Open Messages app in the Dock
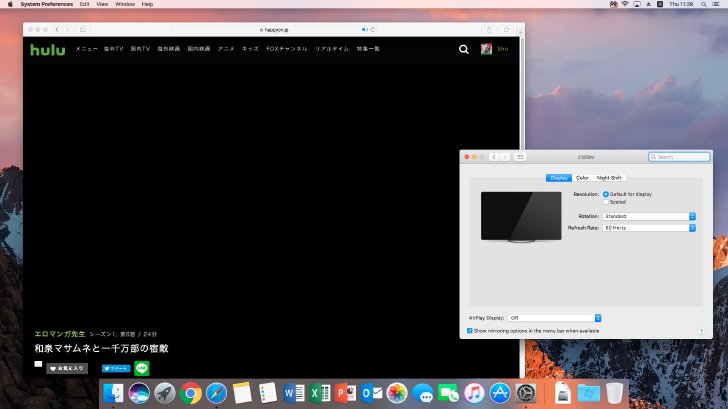Viewport: 728px width, 409px height. (422, 393)
